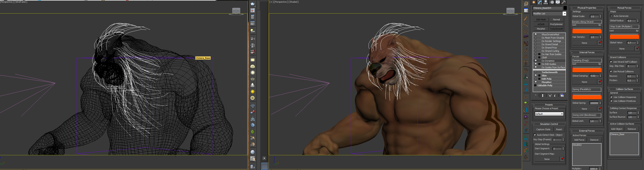This screenshot has width=644, height=170.
Task: Open the Modifier List dropdown
Action: pos(564,14)
